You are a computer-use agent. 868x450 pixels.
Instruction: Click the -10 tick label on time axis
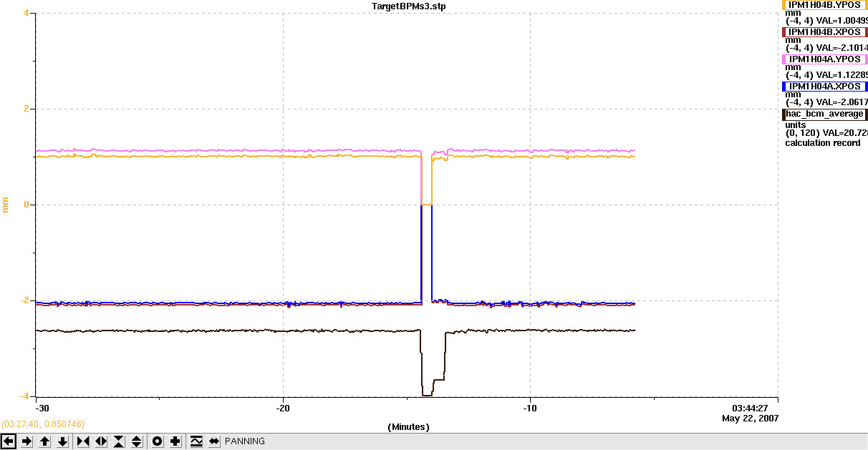(x=529, y=408)
